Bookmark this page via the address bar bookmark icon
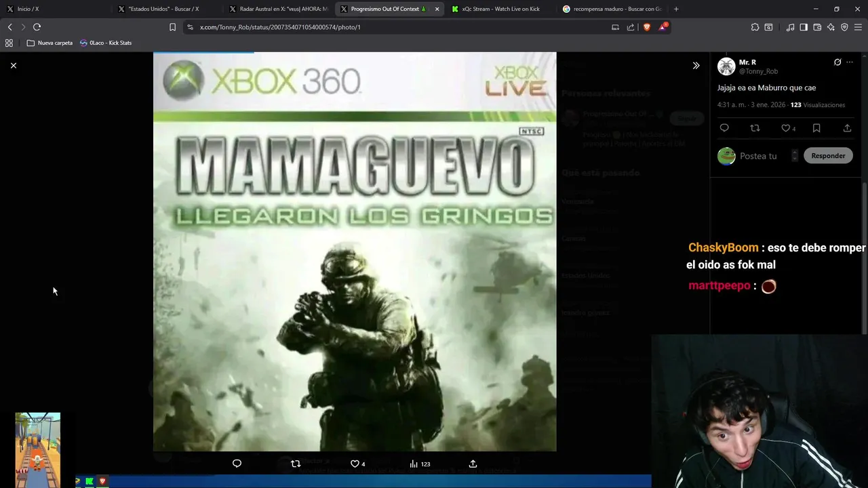The image size is (868, 488). pyautogui.click(x=172, y=27)
